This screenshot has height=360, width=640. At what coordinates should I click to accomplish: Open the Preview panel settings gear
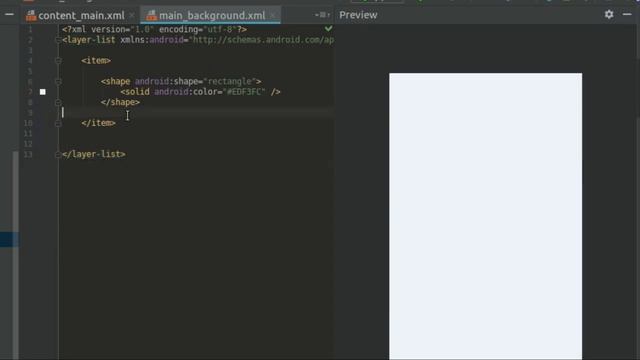coord(609,15)
